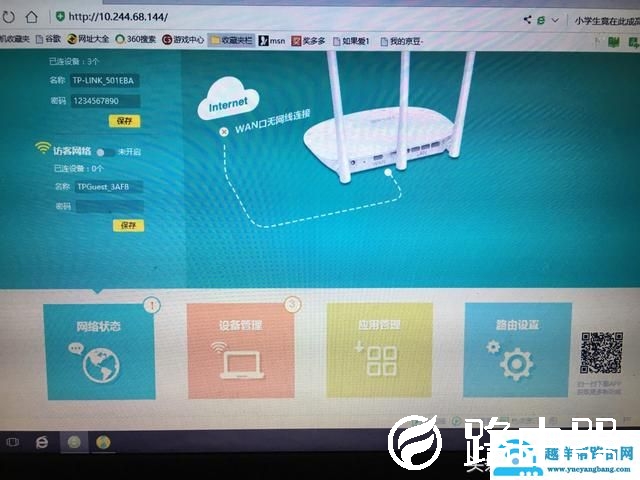The height and width of the screenshot is (480, 640).
Task: Click 保存 button under guest network
Action: [128, 225]
